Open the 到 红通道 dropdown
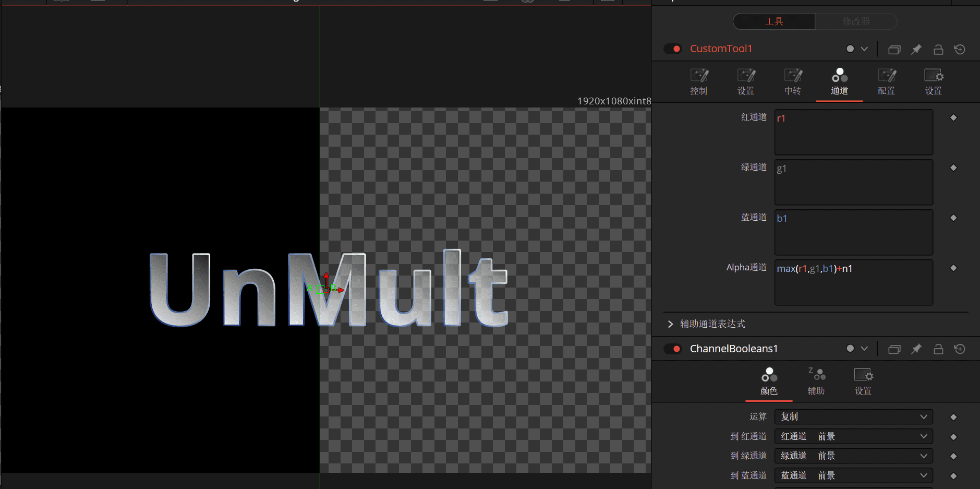 (x=853, y=436)
